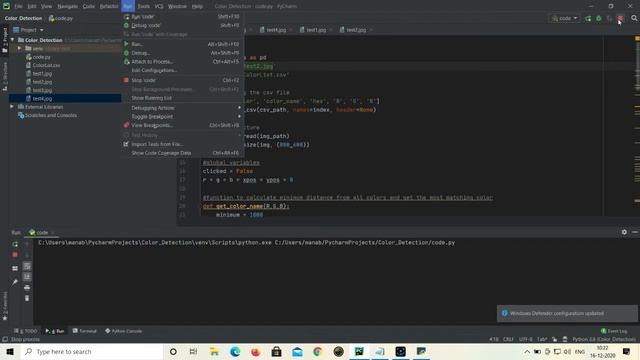
Task: Click Windows Defender notification balloon
Action: pos(567,313)
